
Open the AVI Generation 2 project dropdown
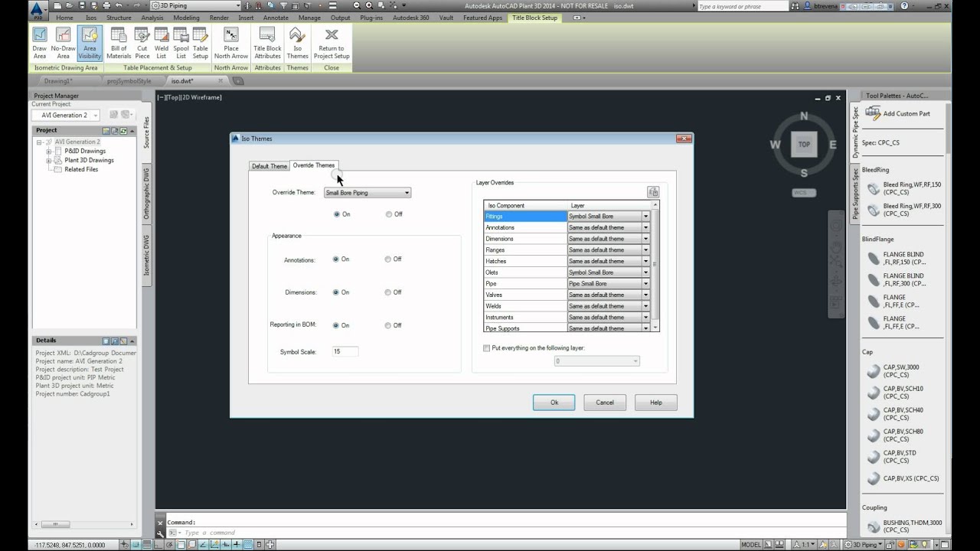click(x=66, y=115)
